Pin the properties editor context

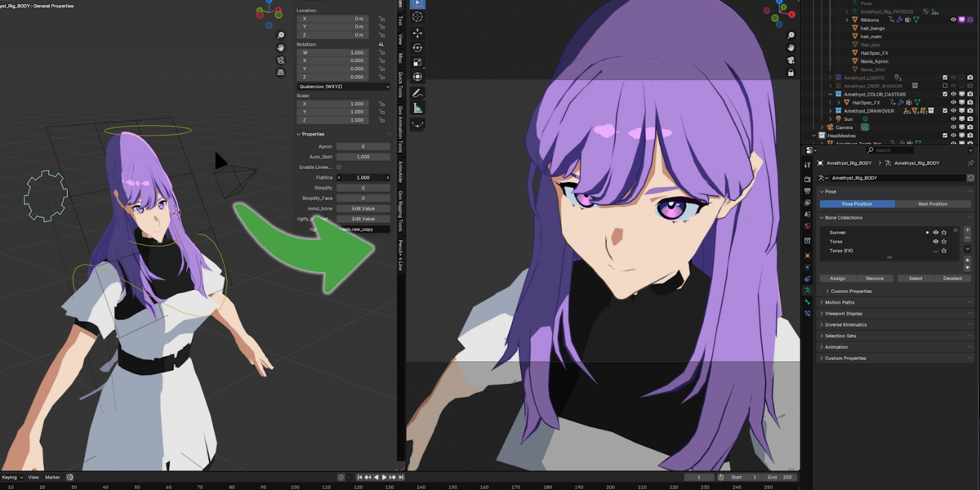click(969, 163)
